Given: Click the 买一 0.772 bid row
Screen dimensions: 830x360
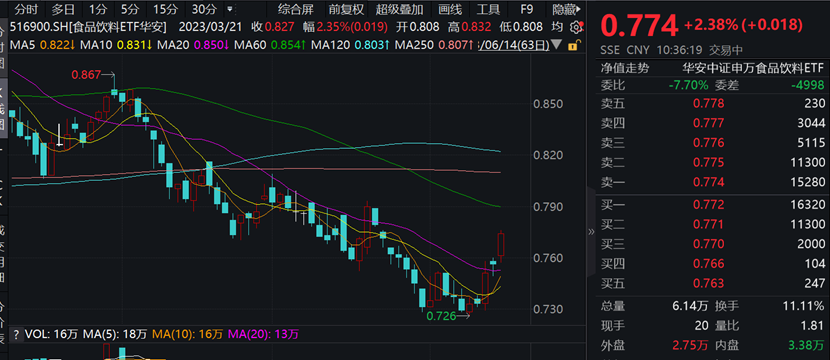Looking at the screenshot, I should (x=712, y=205).
